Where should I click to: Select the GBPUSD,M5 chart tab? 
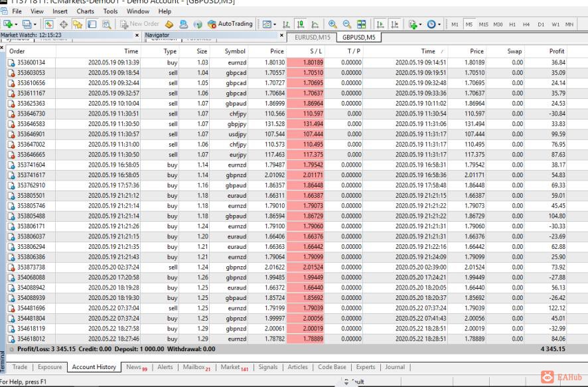pyautogui.click(x=359, y=37)
